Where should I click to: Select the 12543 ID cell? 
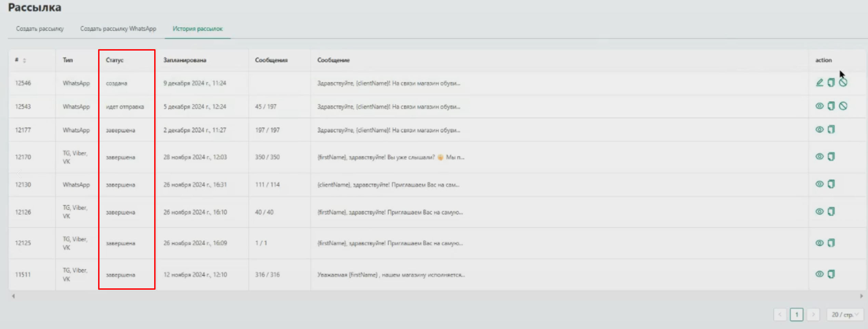tap(23, 107)
